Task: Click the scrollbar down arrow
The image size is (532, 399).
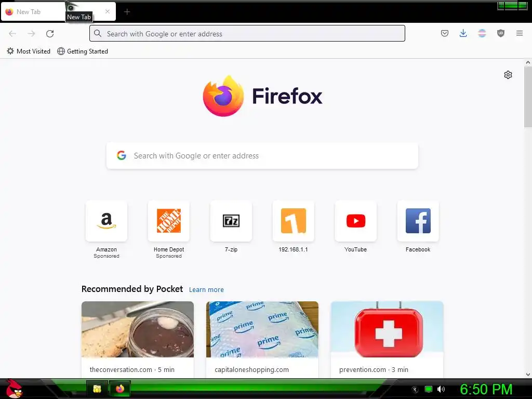Action: coord(528,374)
